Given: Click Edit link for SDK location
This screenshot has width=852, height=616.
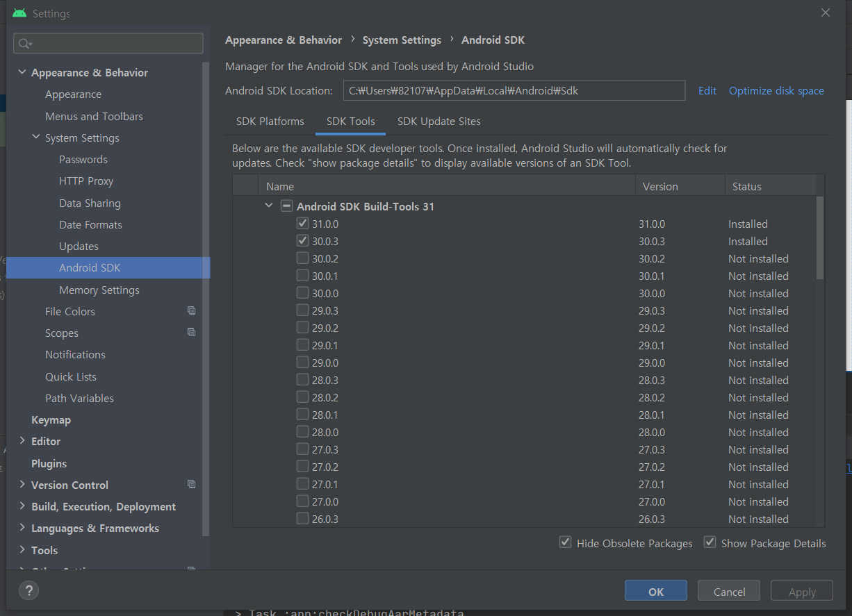Looking at the screenshot, I should [707, 91].
